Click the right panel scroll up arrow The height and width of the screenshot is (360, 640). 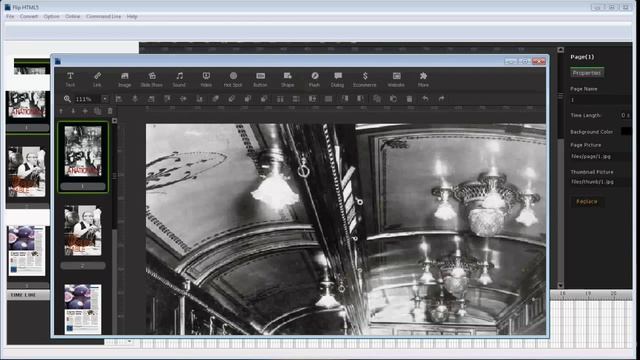[561, 50]
